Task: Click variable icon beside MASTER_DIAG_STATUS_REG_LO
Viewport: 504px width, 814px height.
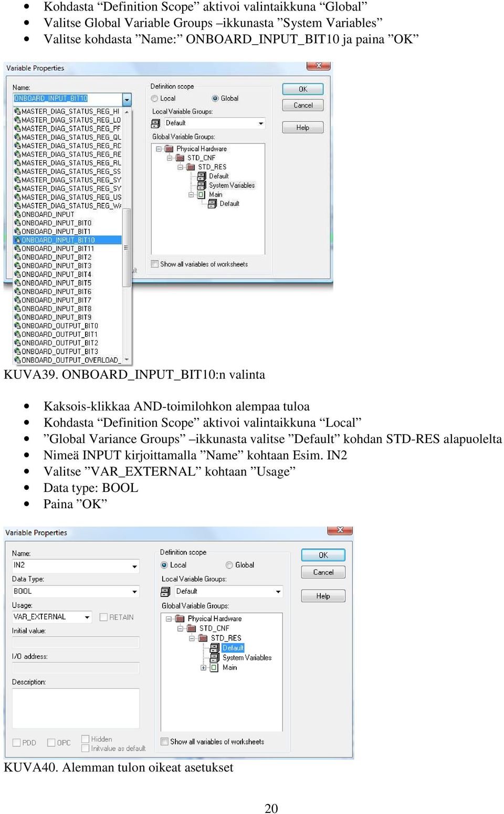Action: pos(17,120)
